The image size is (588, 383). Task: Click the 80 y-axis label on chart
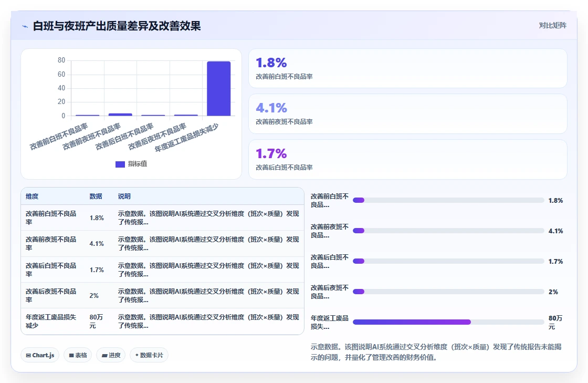[61, 60]
